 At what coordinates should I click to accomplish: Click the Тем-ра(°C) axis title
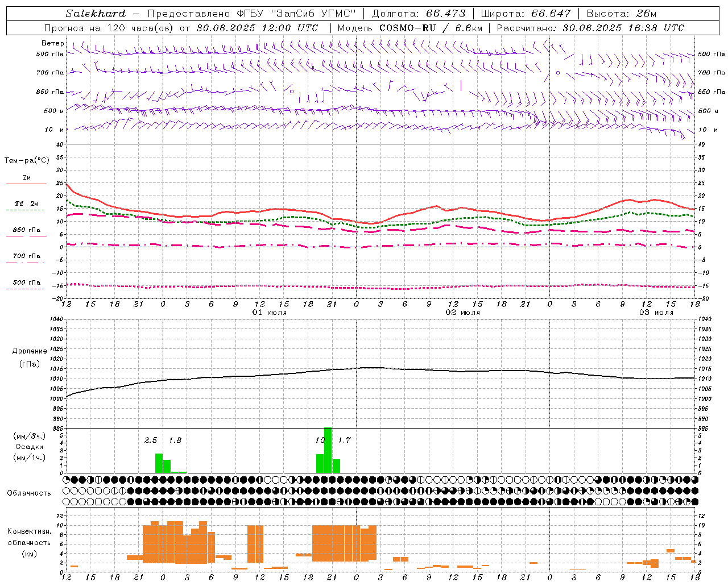click(x=27, y=161)
